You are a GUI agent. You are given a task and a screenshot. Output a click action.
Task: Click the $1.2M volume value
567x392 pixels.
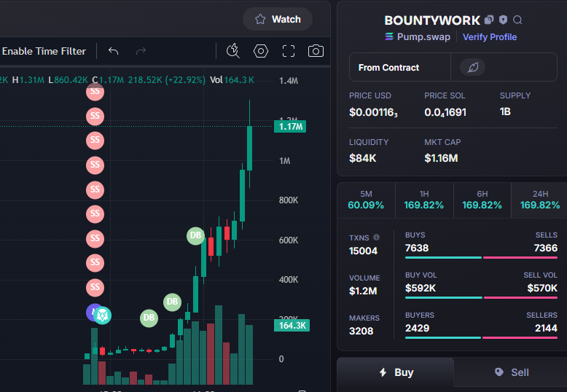363,291
